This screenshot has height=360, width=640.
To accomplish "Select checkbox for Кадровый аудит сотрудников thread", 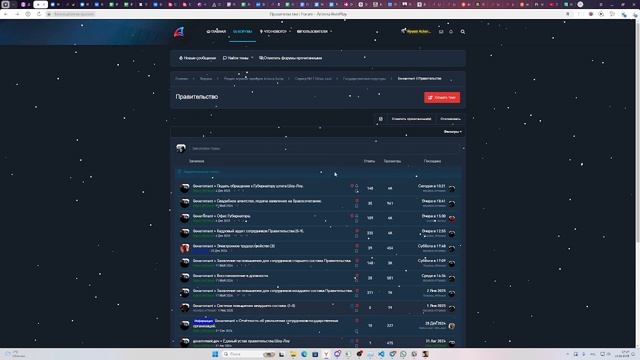I will [356, 236].
